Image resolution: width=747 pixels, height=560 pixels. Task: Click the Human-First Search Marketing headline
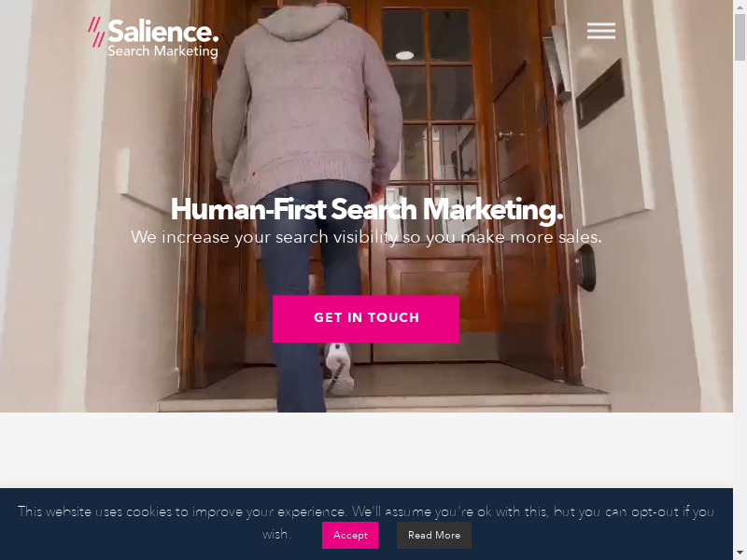click(367, 209)
